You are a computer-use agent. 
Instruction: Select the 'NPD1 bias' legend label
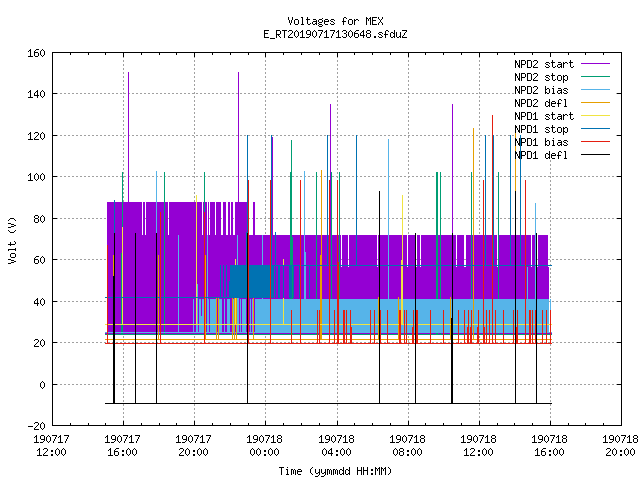click(x=541, y=142)
